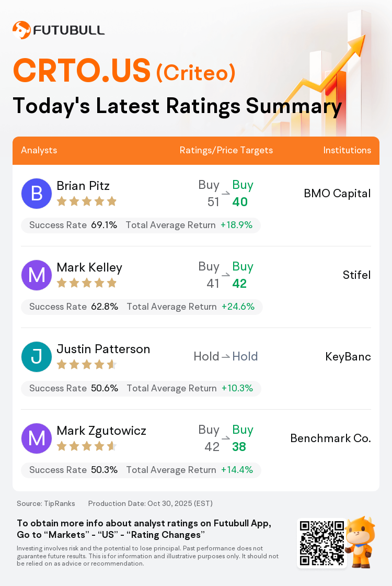Click the CRTO.US ticker title

tap(82, 71)
